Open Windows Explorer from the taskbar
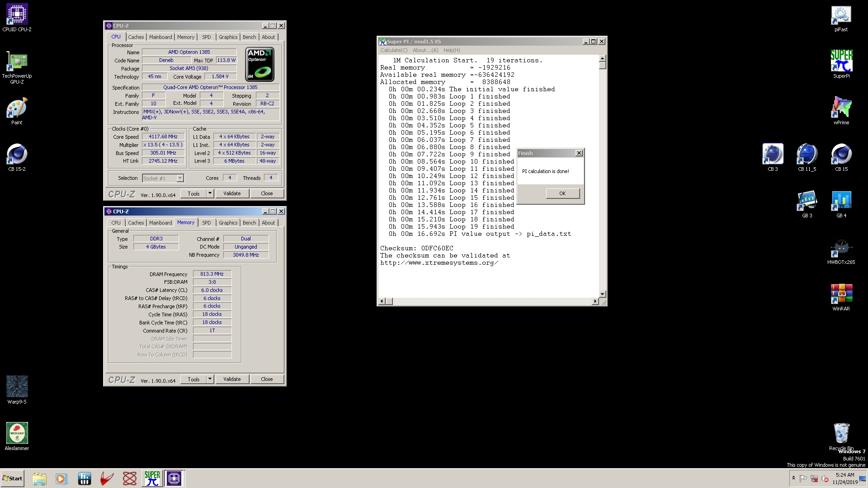 [39, 479]
